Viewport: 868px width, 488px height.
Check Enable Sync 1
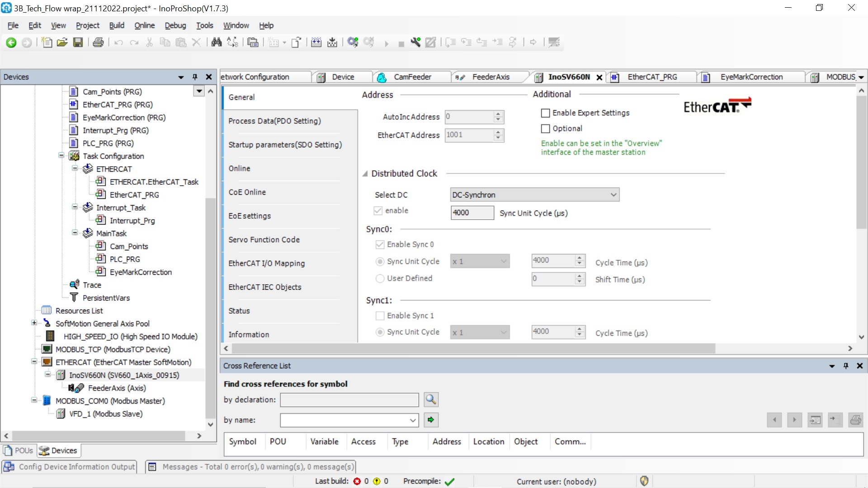pos(380,316)
